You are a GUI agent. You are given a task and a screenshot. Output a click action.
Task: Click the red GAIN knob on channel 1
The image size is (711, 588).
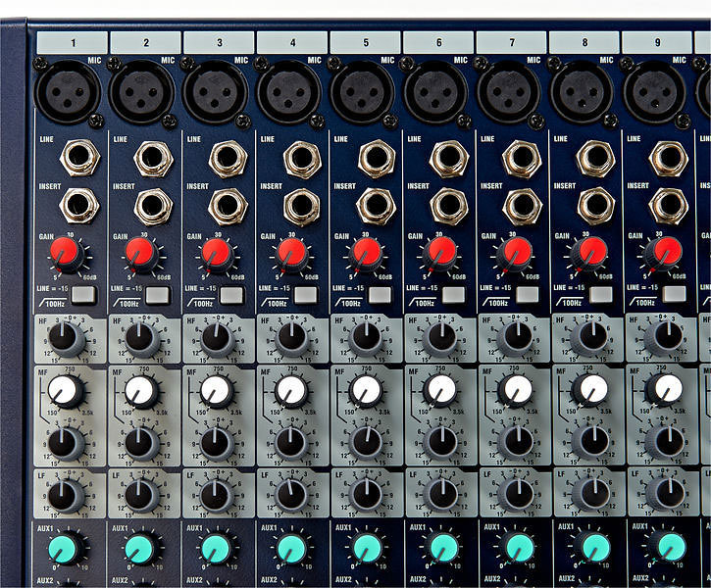pos(67,254)
